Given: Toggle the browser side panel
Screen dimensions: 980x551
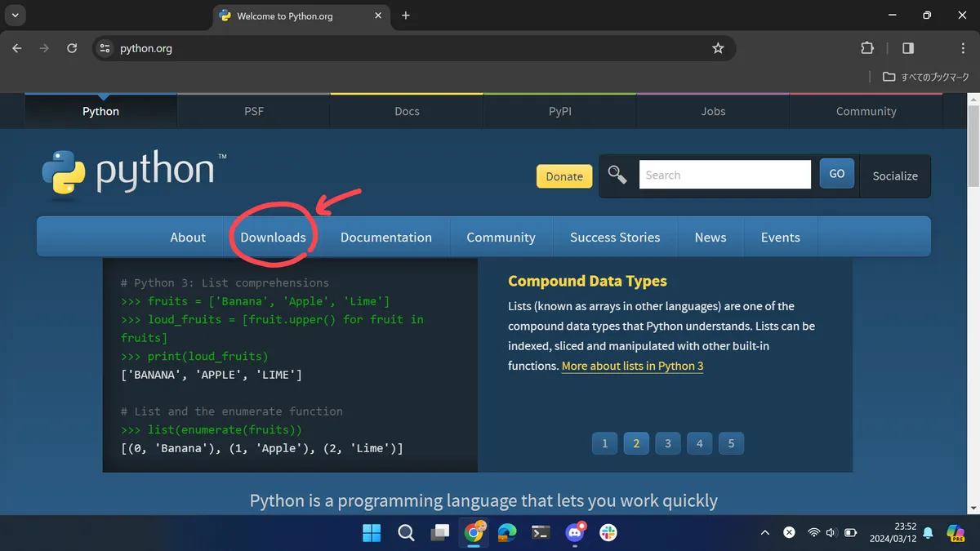Looking at the screenshot, I should pos(908,48).
